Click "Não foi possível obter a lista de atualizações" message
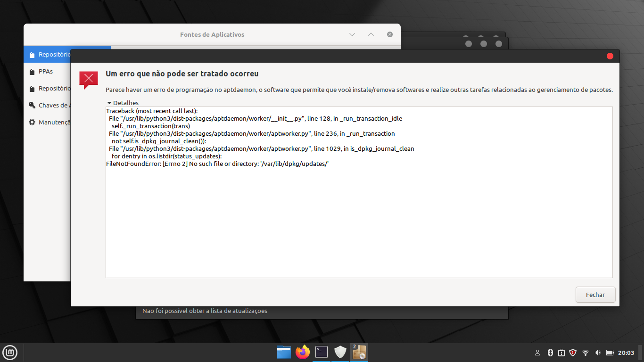The height and width of the screenshot is (362, 644). click(x=205, y=311)
